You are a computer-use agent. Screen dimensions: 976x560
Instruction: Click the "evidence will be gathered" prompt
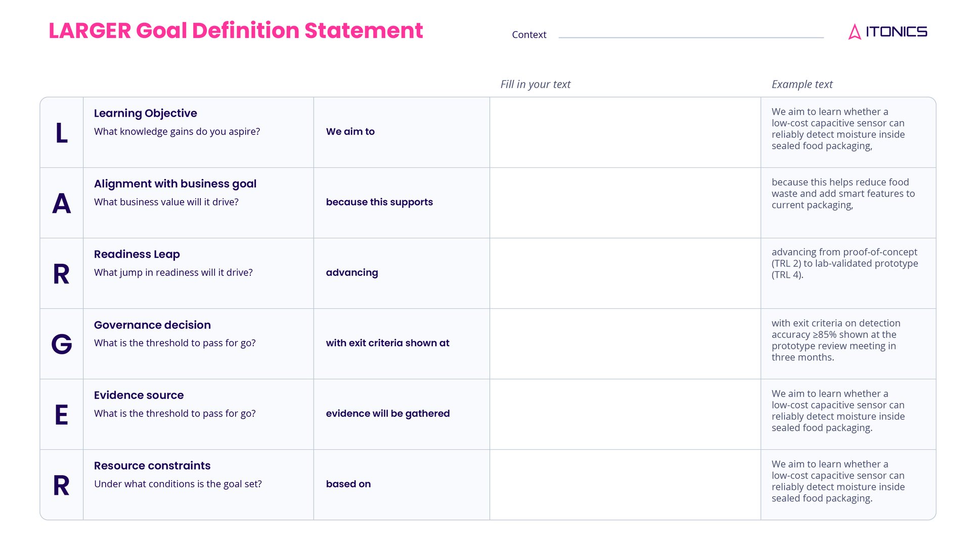[x=388, y=413]
